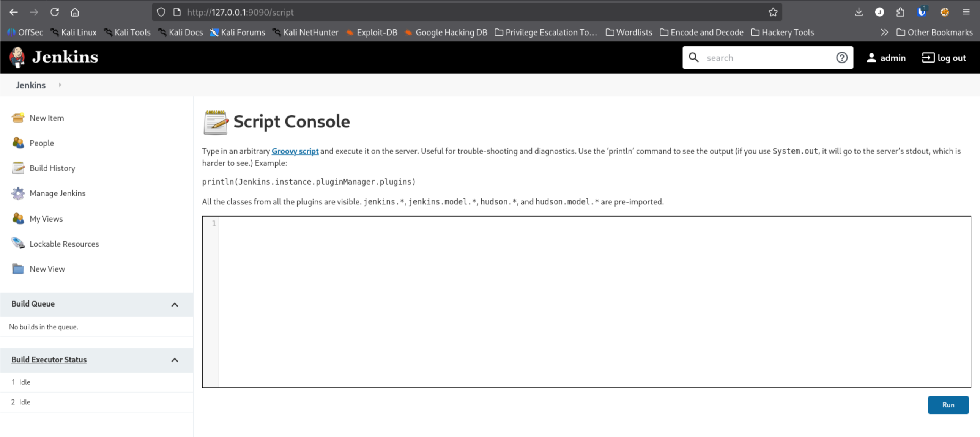Open the Manage Jenkins menu entry
Image resolution: width=980 pixels, height=437 pixels.
tap(57, 193)
